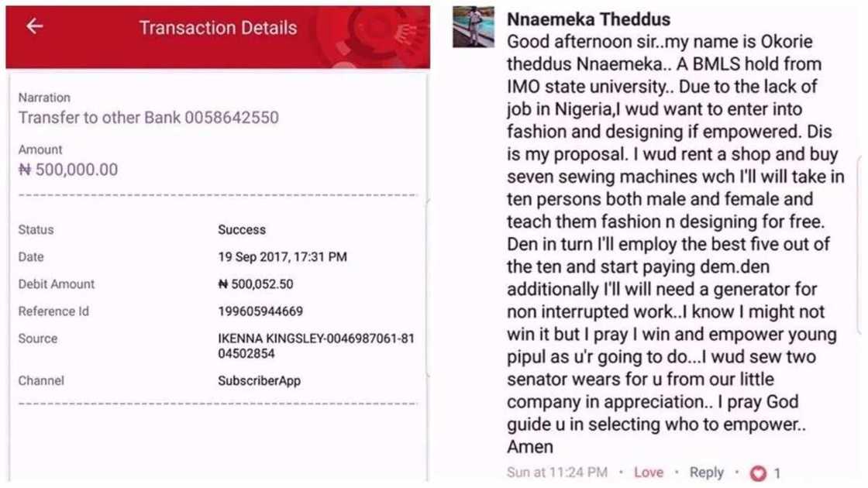Tap the back arrow in the header
868x488 pixels.
[34, 26]
